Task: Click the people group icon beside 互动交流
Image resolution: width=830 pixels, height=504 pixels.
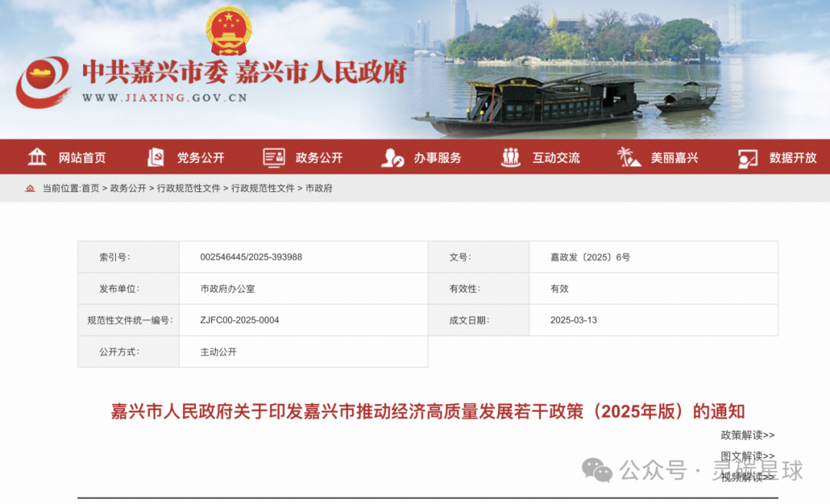Action: (511, 157)
